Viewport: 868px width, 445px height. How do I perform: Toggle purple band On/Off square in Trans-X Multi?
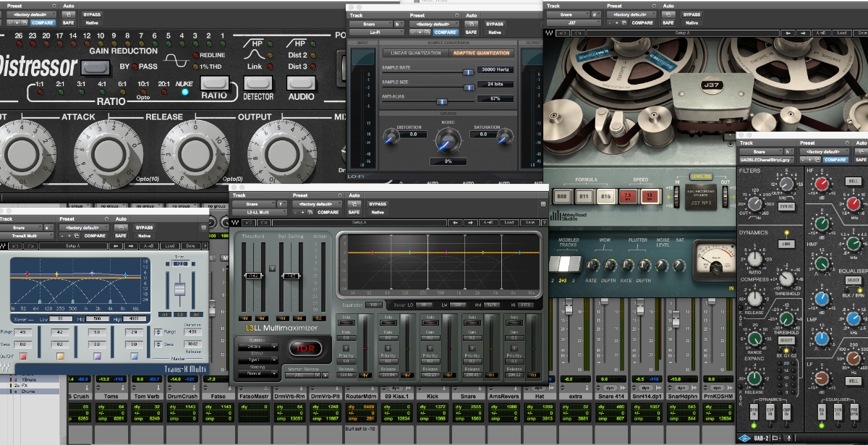pos(97,356)
